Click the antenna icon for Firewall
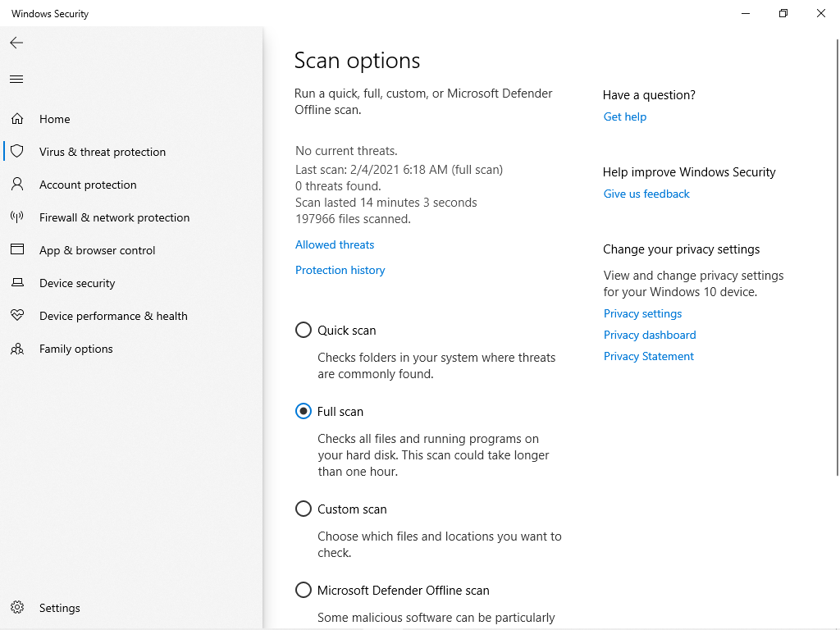 17,217
